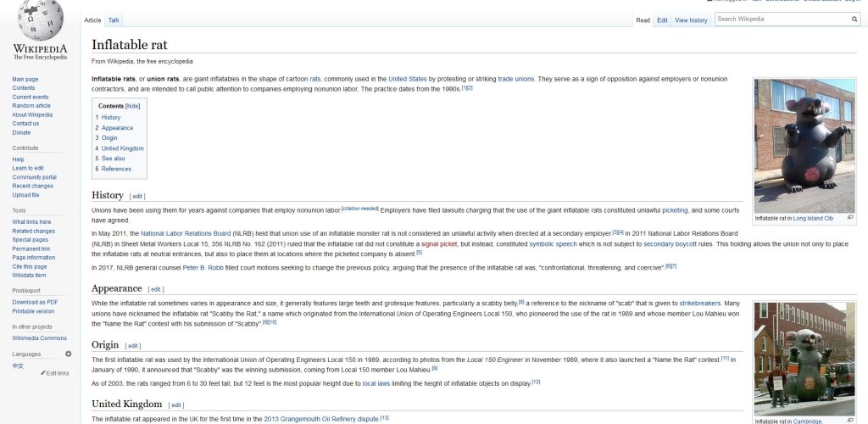This screenshot has height=424, width=868.
Task: Open the View history tab
Action: [x=691, y=20]
